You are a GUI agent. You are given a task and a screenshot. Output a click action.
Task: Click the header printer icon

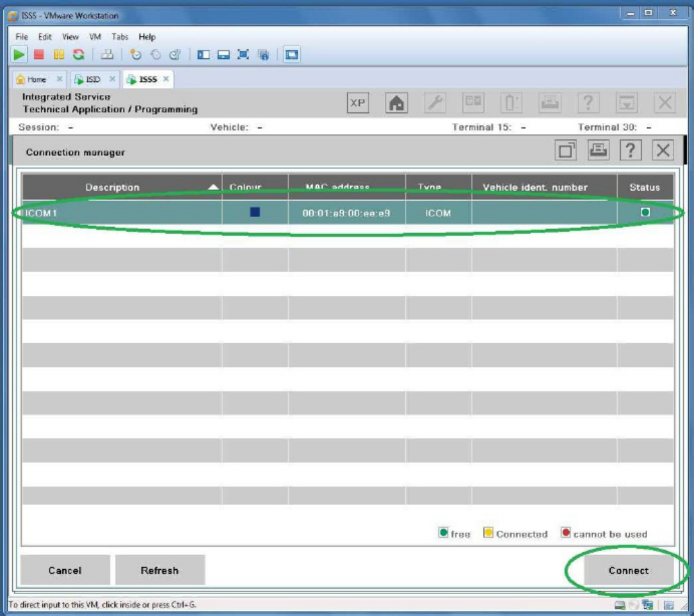tap(550, 103)
